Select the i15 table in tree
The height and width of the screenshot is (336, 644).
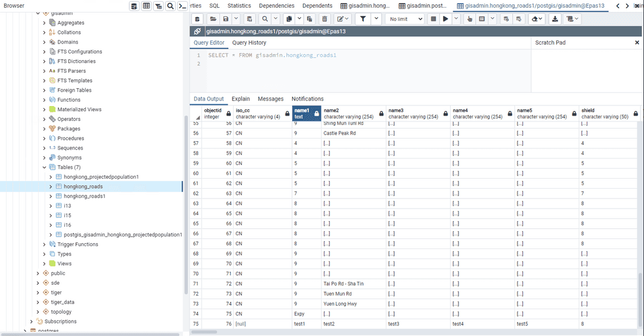tap(67, 215)
